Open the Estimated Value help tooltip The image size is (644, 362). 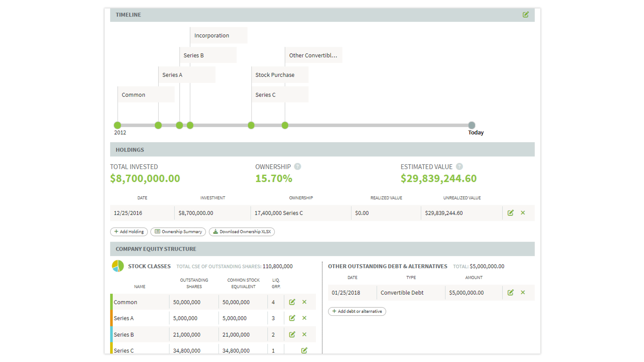460,167
